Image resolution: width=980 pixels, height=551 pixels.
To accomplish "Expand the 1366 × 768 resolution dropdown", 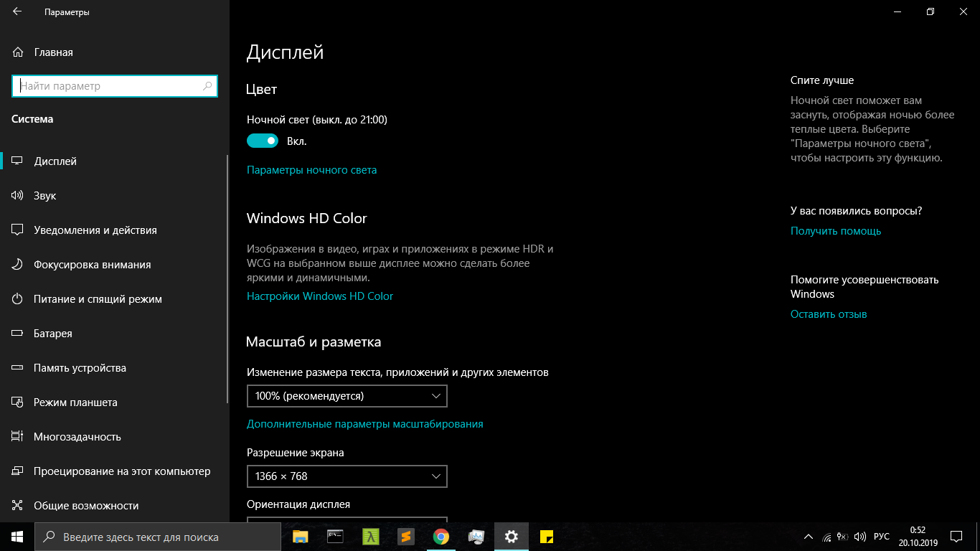I will [347, 476].
